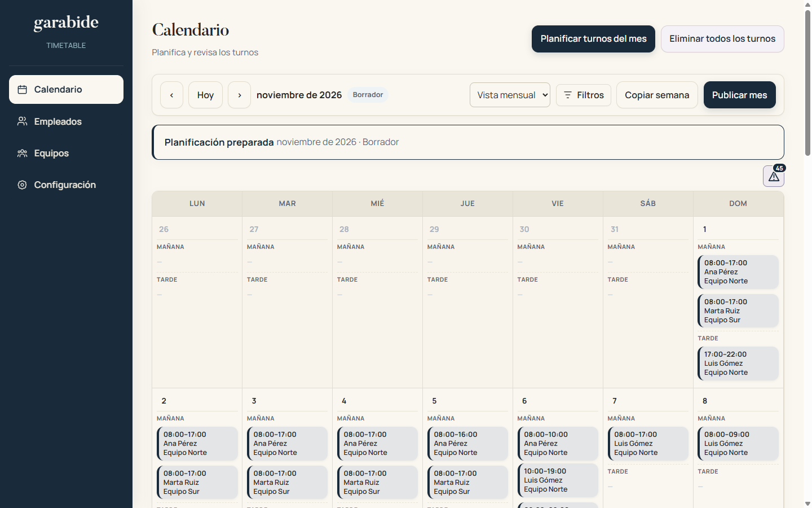Click the garabide logo

66,23
